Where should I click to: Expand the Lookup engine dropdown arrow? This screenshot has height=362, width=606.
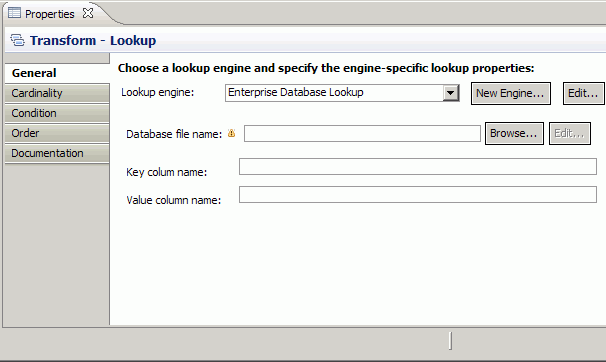point(450,93)
